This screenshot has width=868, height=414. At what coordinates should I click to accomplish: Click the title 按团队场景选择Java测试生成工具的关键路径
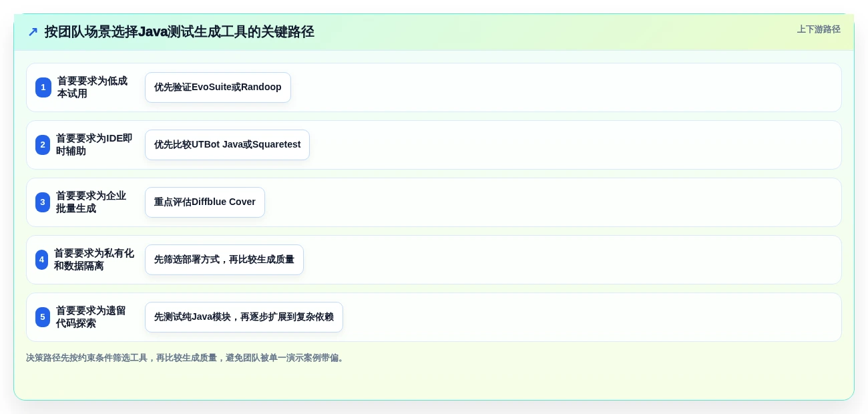coord(179,32)
